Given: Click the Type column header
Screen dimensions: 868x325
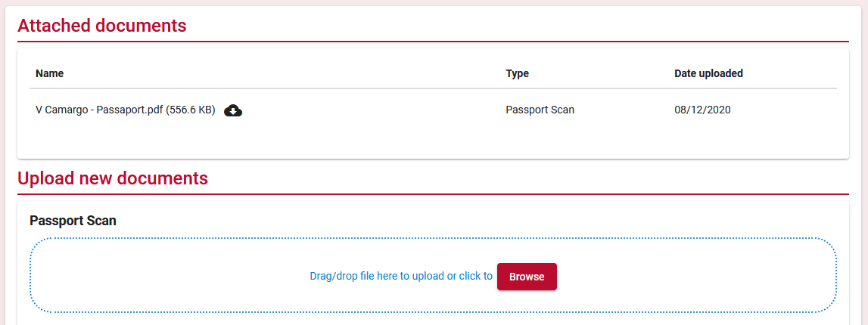Looking at the screenshot, I should tap(517, 73).
